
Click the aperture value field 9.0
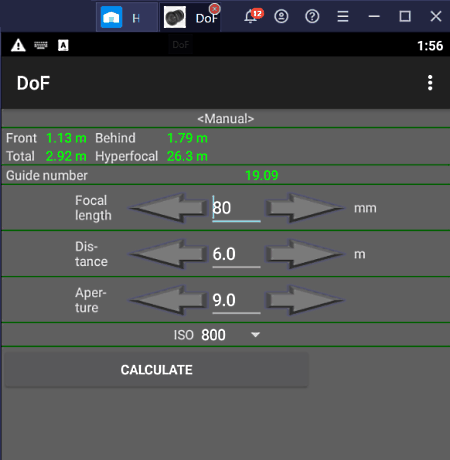click(236, 300)
